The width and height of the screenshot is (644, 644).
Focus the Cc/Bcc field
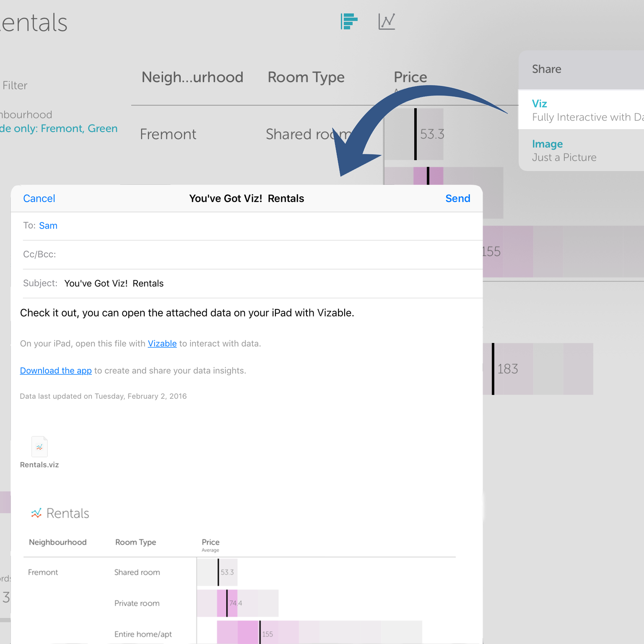(252, 254)
